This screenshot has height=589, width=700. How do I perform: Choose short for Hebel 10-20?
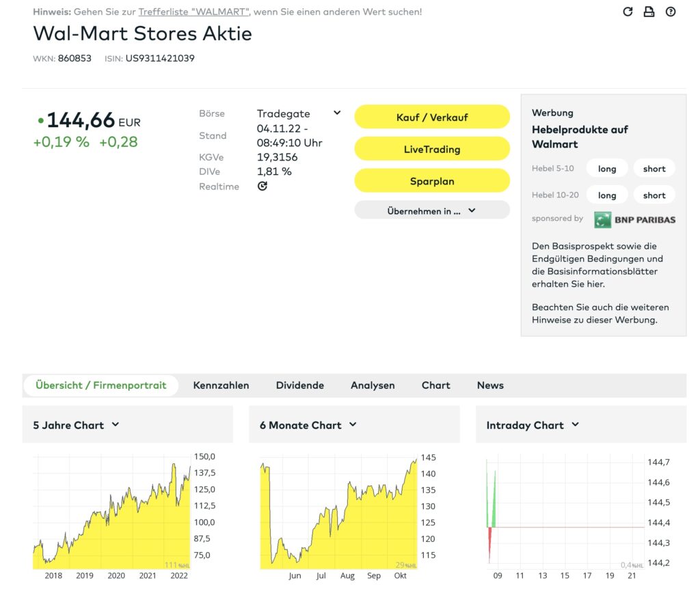coord(654,195)
